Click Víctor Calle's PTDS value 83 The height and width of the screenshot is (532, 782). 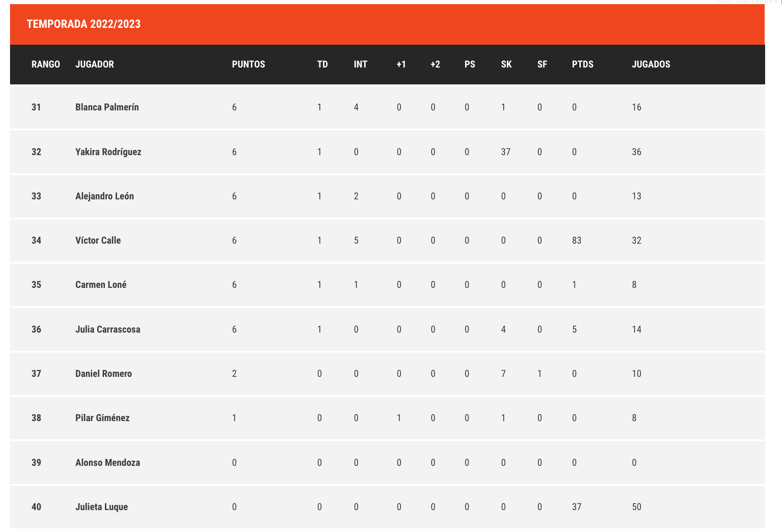pyautogui.click(x=577, y=240)
